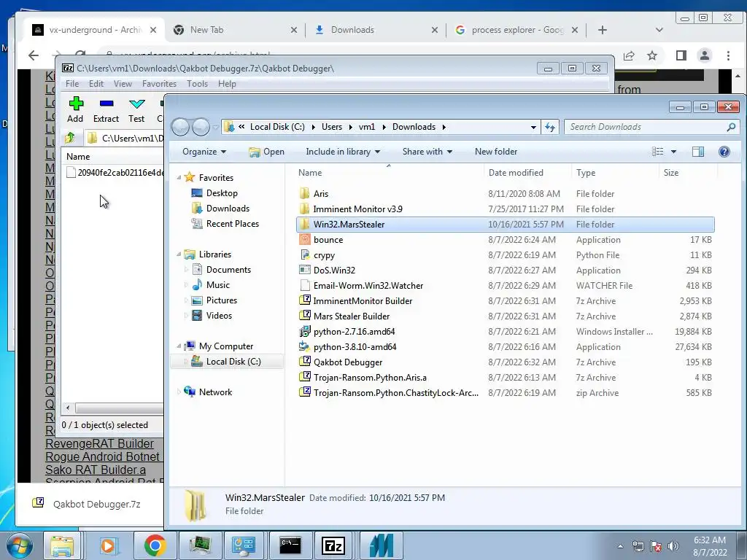Switch to Chrome in the taskbar
This screenshot has width=747, height=560.
pos(155,545)
